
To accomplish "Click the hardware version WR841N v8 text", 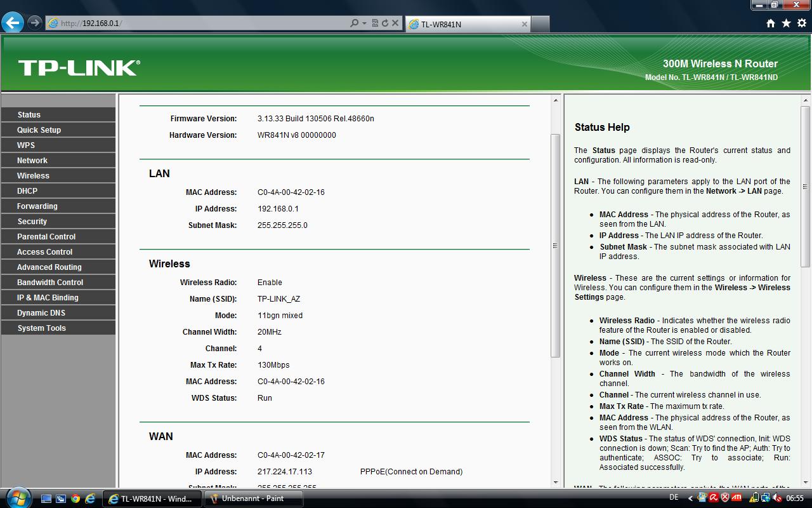I will pos(297,135).
